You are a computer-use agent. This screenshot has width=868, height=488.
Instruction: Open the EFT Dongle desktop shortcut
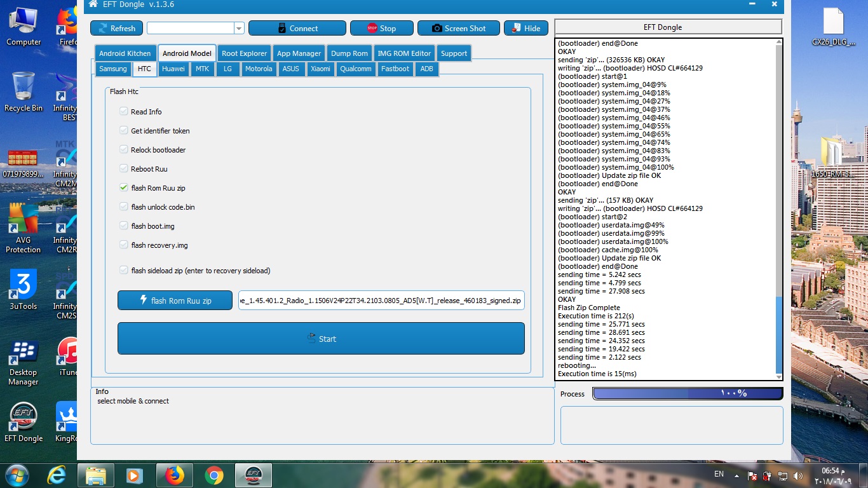point(24,423)
